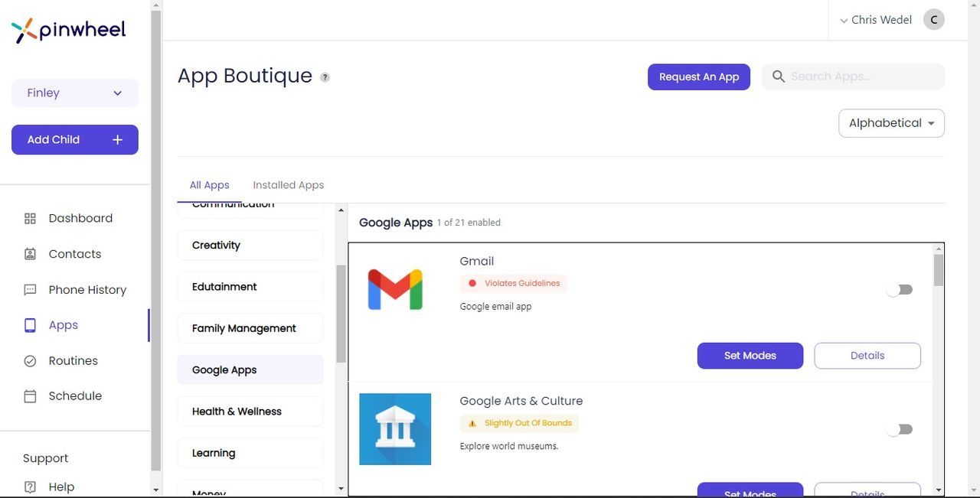Switch to the Installed Apps tab
The width and height of the screenshot is (980, 498).
pyautogui.click(x=289, y=185)
